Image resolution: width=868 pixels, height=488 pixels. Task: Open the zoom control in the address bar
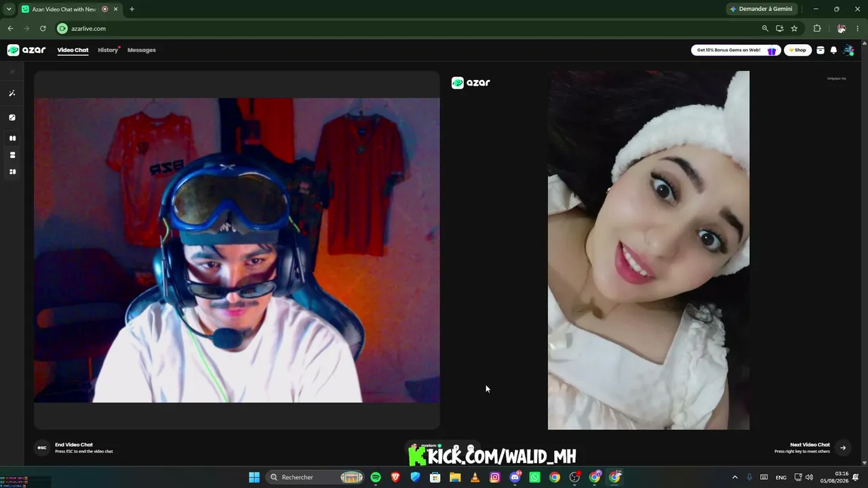point(765,28)
